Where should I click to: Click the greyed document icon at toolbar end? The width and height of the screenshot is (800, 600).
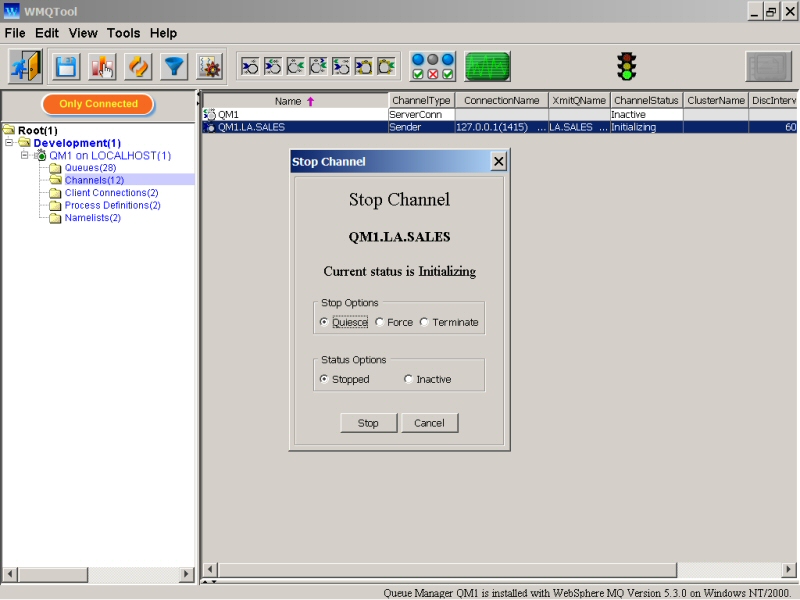coord(768,66)
